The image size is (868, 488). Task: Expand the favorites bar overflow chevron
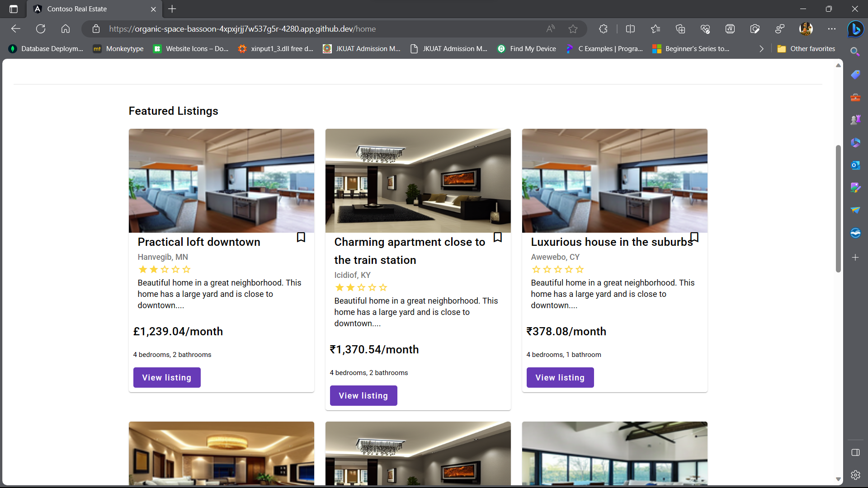tap(761, 48)
